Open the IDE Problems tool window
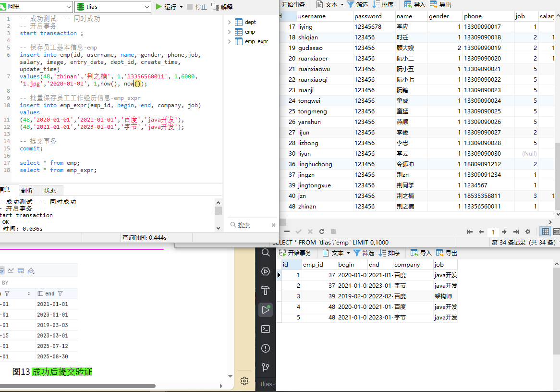This screenshot has width=560, height=392. coord(266,348)
